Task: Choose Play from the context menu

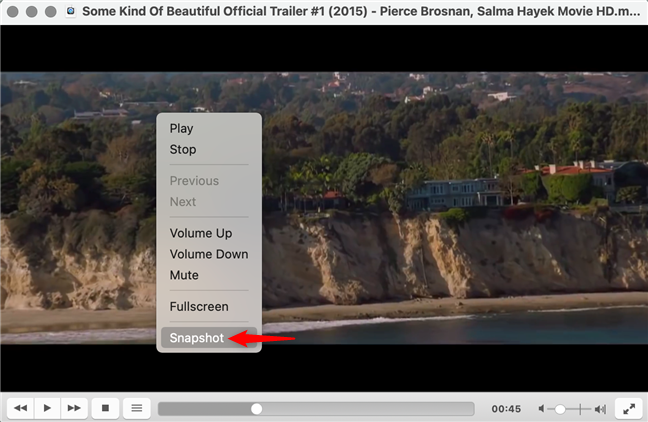Action: click(x=209, y=129)
